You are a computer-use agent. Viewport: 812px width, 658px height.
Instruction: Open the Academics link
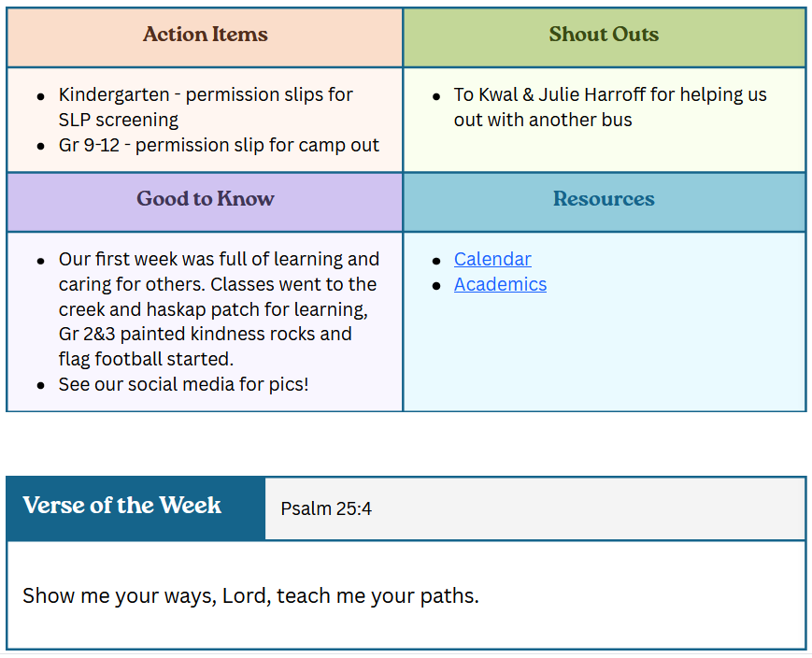(500, 284)
